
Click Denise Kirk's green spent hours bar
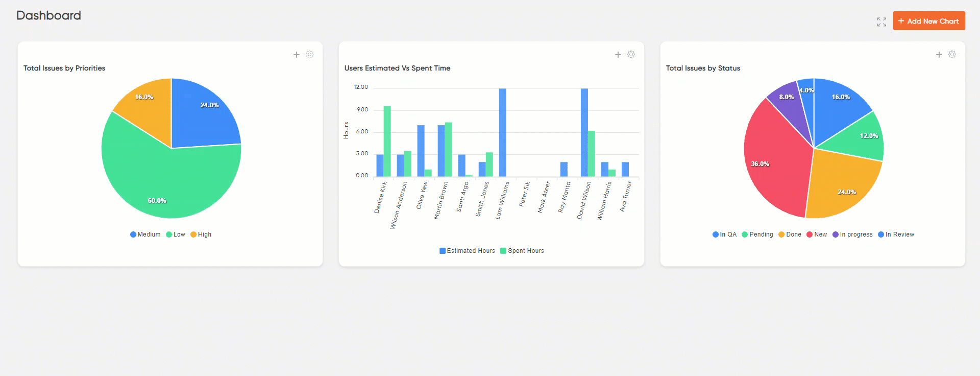point(387,142)
